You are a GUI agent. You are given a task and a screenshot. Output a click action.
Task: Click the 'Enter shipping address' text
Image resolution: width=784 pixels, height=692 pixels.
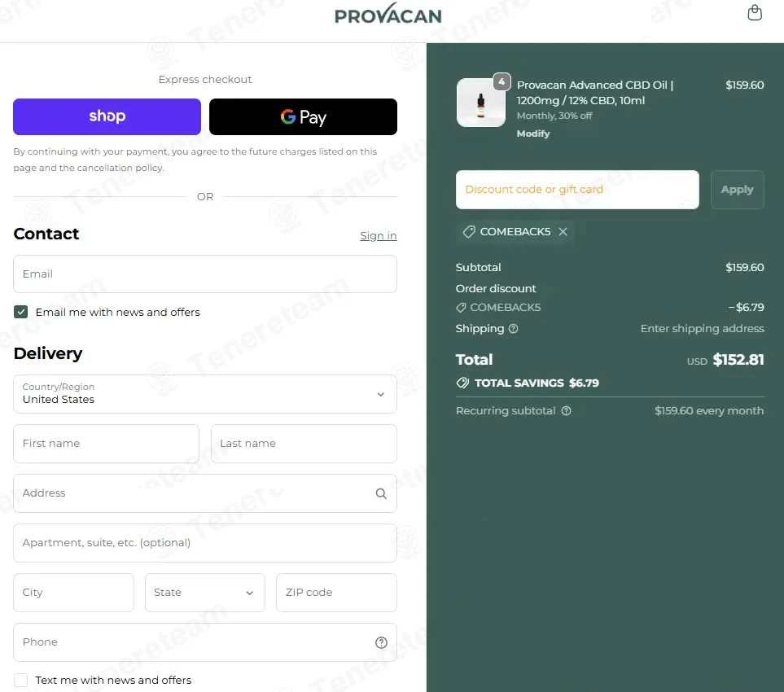click(702, 329)
